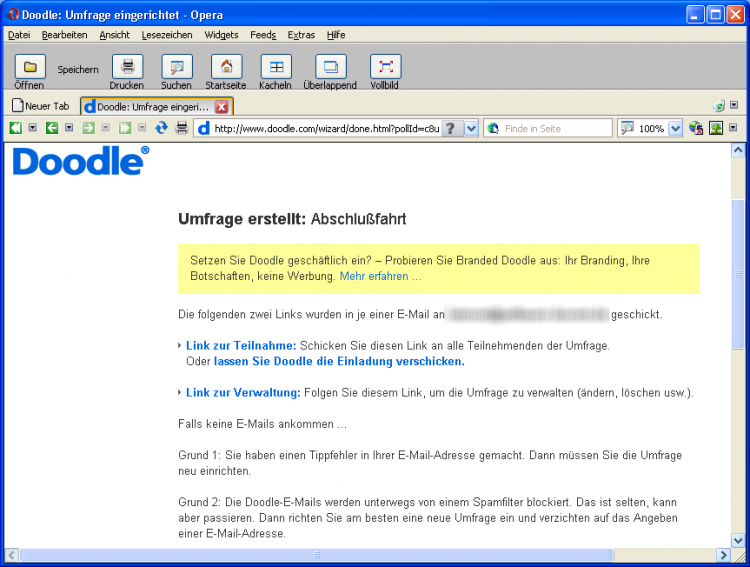Click the back arrow navigation icon
The height and width of the screenshot is (567, 750).
[52, 128]
